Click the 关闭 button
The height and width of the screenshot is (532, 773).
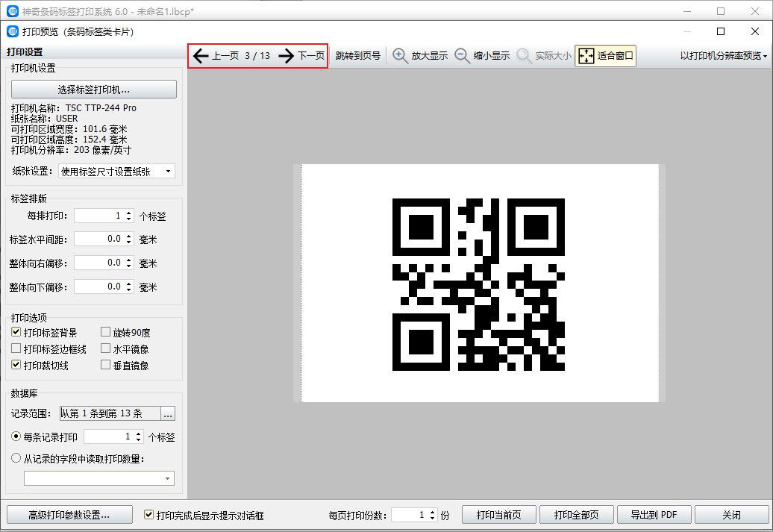[x=731, y=516]
